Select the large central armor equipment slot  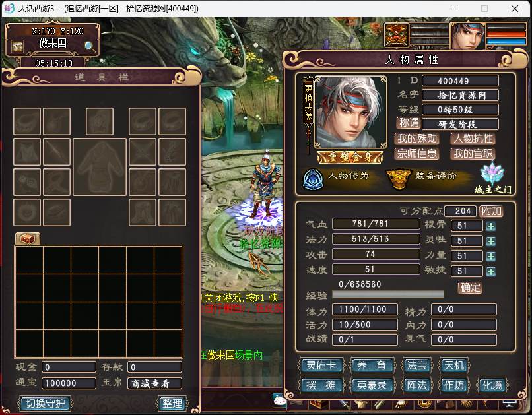100,166
